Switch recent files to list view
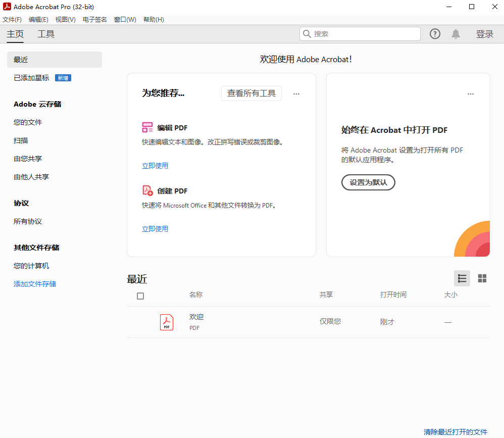 (x=462, y=278)
